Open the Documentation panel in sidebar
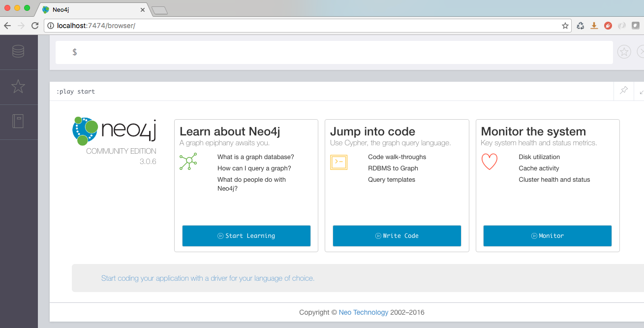Screen dimensions: 644x328 point(19,122)
